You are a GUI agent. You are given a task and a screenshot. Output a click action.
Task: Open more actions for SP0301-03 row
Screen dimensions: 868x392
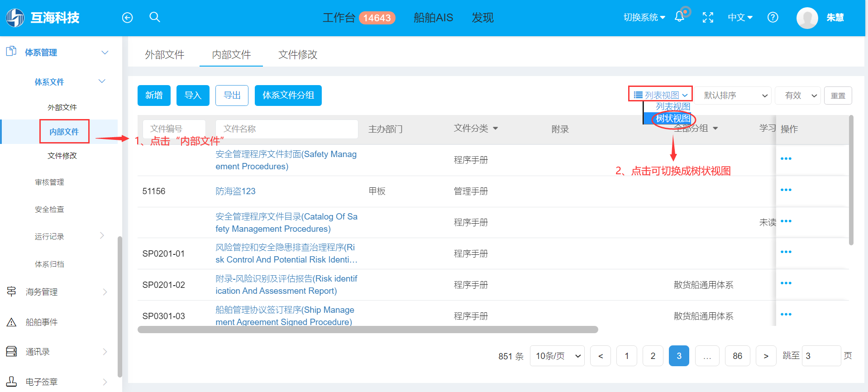click(x=786, y=314)
